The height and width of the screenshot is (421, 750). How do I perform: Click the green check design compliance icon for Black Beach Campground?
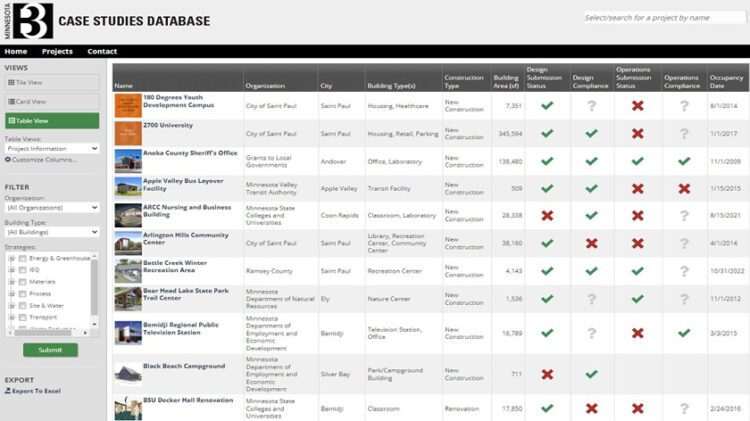pyautogui.click(x=591, y=374)
